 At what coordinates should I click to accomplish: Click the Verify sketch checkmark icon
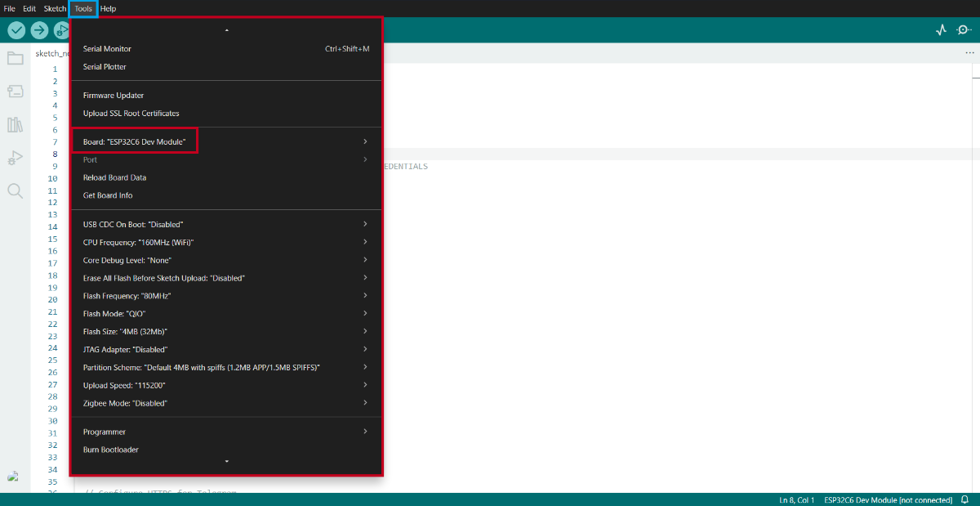(16, 30)
